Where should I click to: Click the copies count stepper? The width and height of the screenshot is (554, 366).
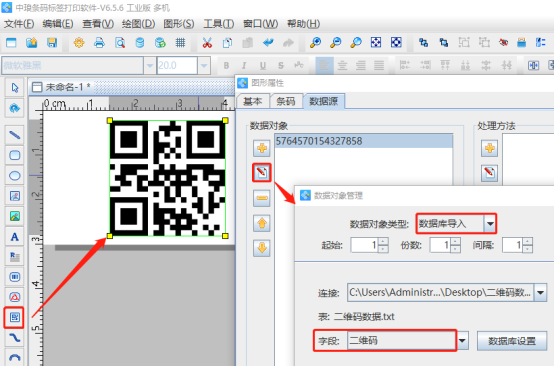(455, 245)
